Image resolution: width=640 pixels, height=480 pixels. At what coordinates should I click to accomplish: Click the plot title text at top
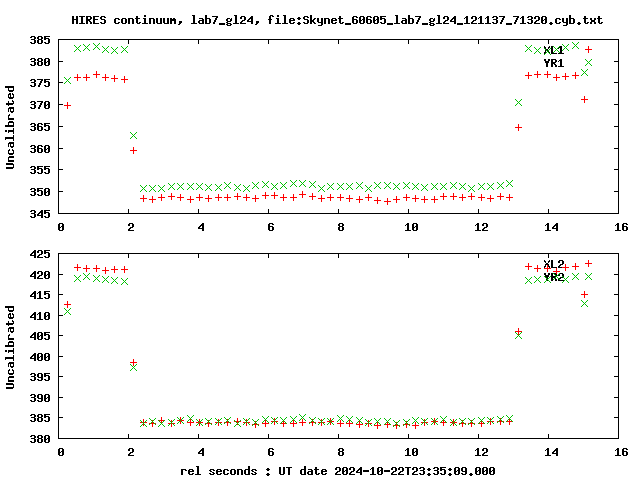337,20
